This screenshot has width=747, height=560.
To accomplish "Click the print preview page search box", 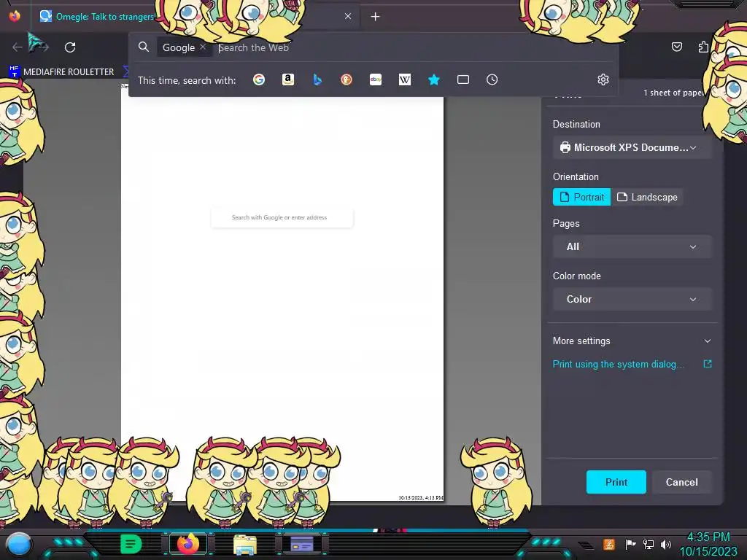I will (282, 217).
